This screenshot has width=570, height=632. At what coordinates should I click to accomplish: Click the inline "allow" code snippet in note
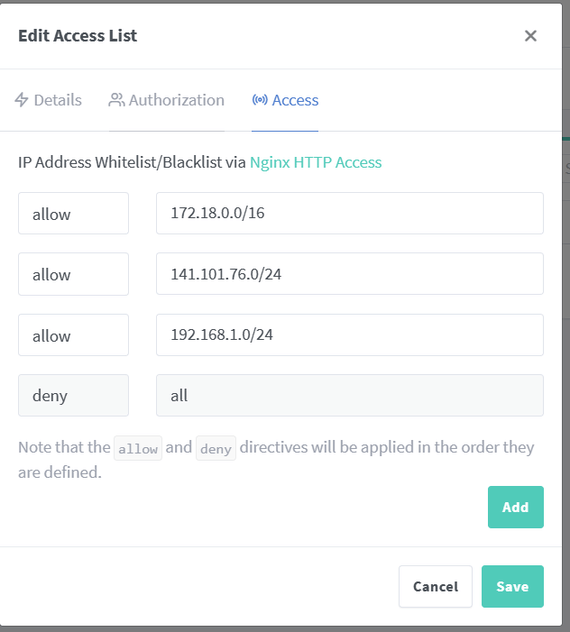pyautogui.click(x=138, y=448)
